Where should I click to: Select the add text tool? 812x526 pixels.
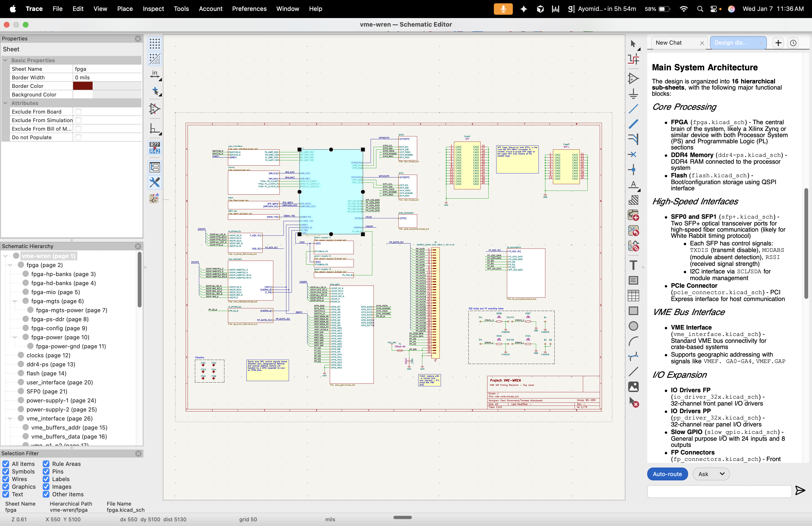pos(633,265)
